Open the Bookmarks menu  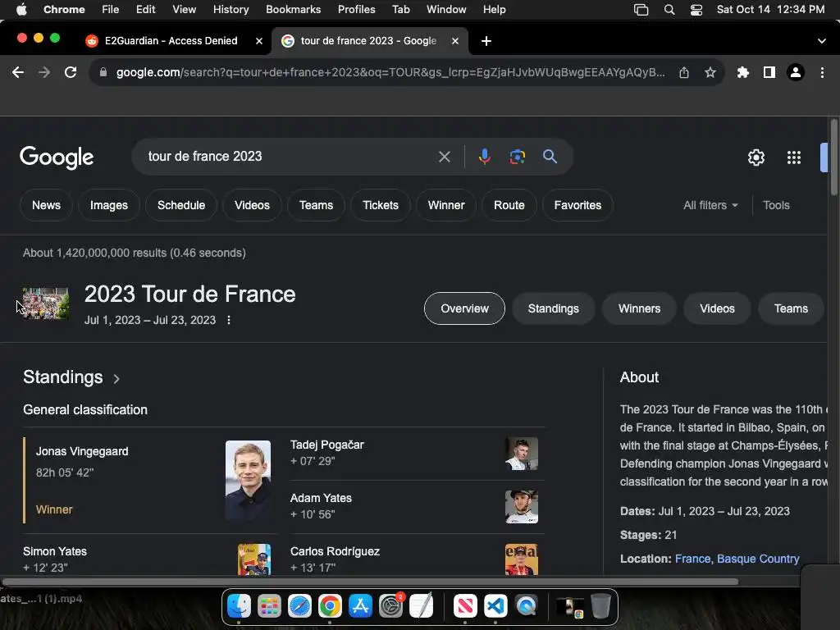pos(293,10)
